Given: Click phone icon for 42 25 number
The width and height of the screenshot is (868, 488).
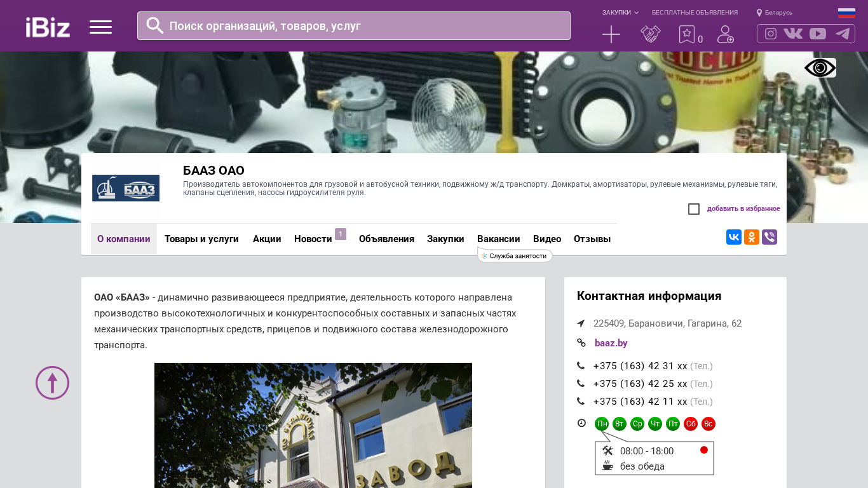Looking at the screenshot, I should 581,383.
